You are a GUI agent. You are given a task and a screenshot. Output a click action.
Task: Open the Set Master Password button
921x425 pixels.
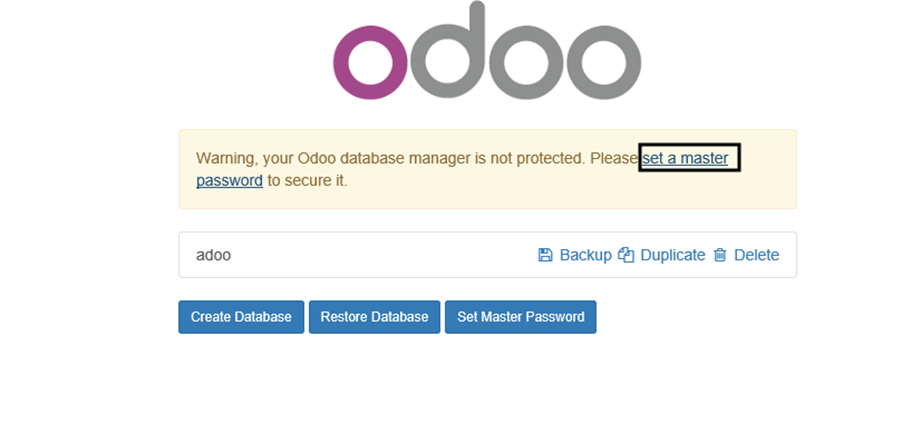pyautogui.click(x=520, y=317)
